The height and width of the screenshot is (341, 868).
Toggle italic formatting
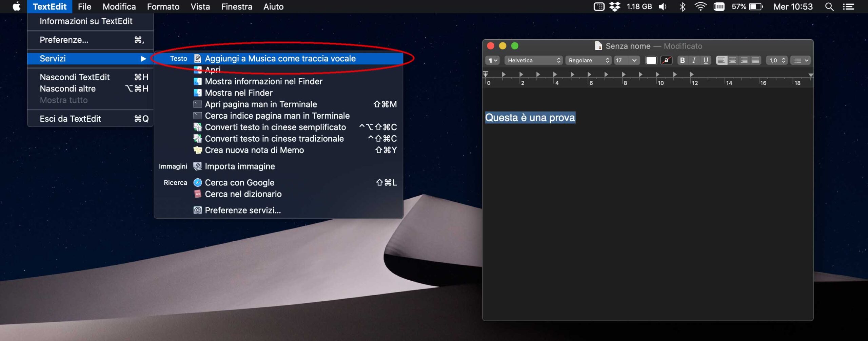click(694, 60)
